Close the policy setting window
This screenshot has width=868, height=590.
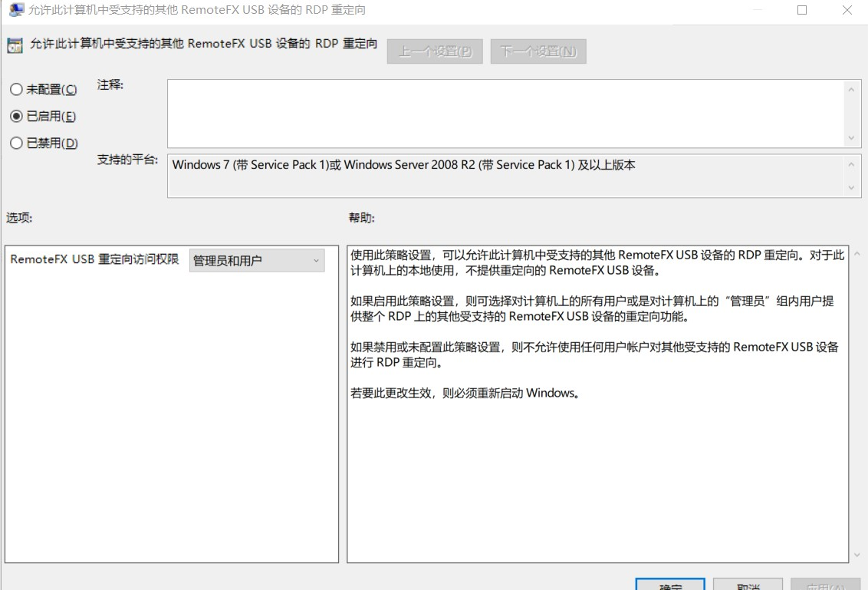pos(847,10)
